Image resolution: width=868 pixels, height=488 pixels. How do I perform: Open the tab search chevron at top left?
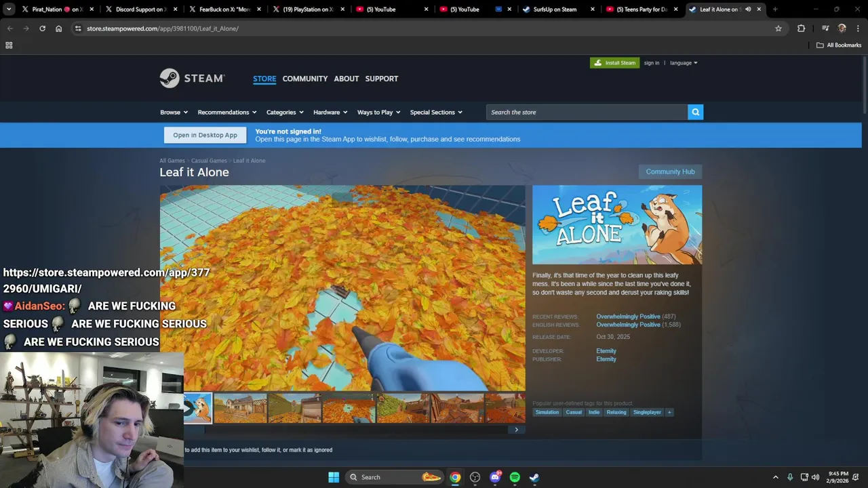[9, 9]
